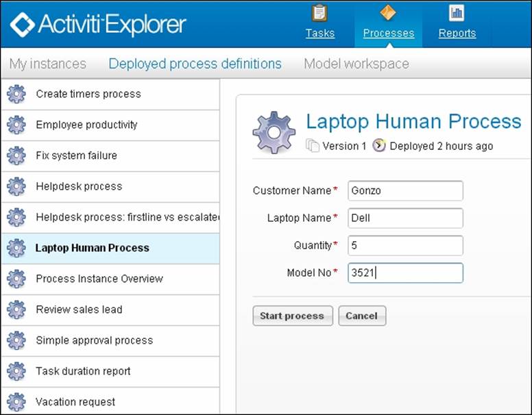Click gear icon beside Fix system failure

coord(16,155)
